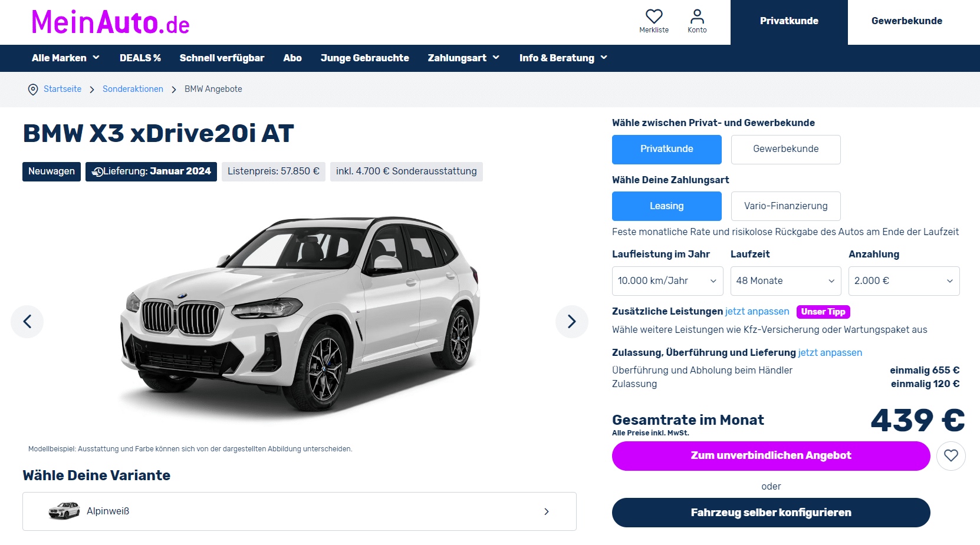Click inkl. 4.700 € Sonderausstattung tag

pyautogui.click(x=406, y=171)
